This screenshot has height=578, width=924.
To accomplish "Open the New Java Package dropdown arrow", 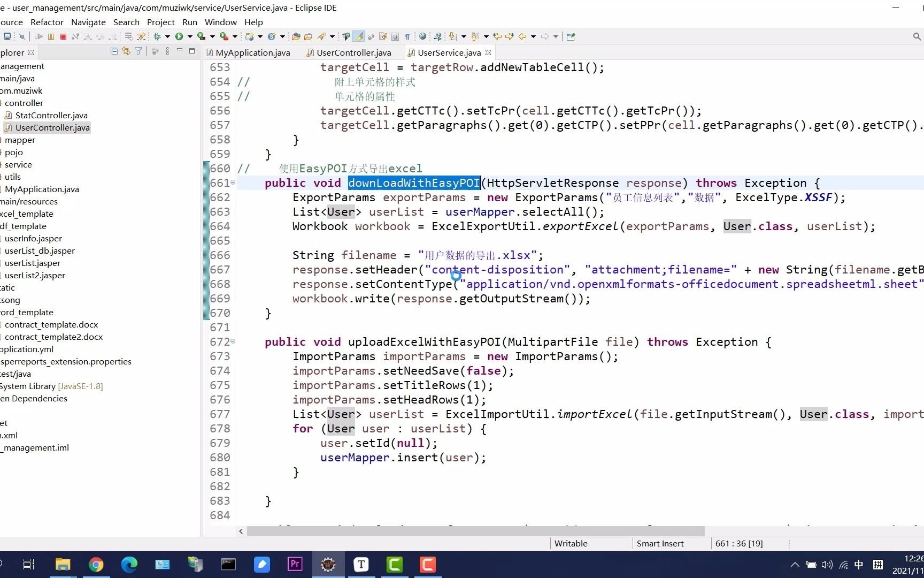I will 260,36.
